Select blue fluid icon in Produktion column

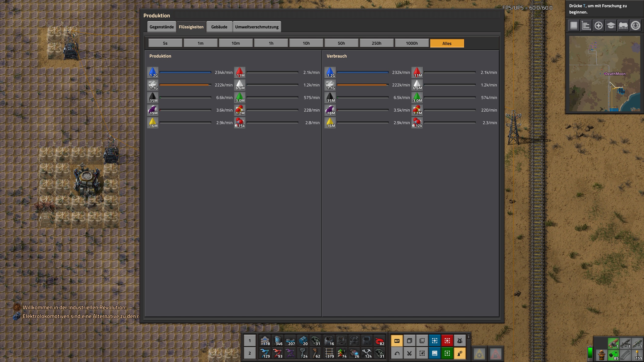pyautogui.click(x=153, y=72)
